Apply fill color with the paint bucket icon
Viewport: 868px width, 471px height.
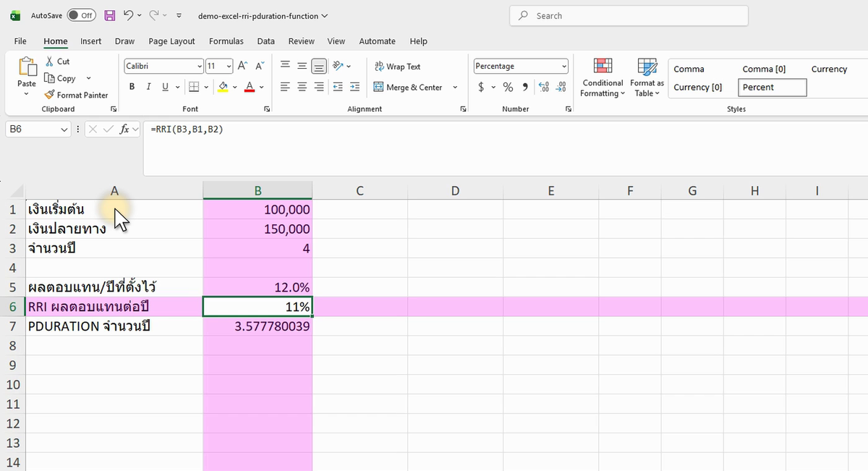[223, 87]
